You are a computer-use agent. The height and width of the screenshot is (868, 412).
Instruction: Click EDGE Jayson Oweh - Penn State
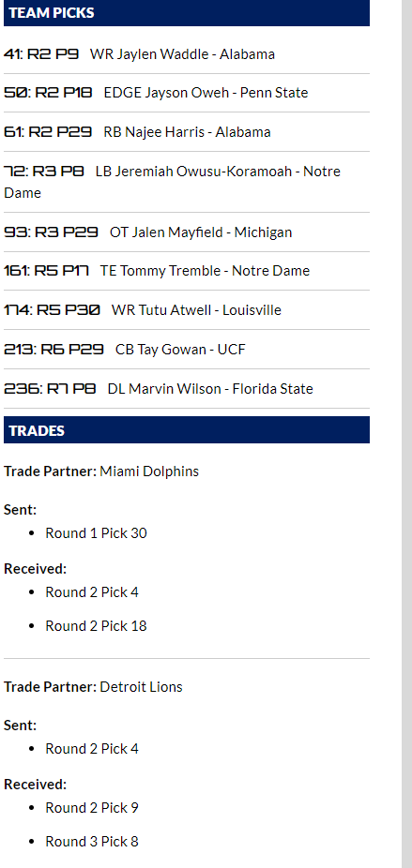206,93
